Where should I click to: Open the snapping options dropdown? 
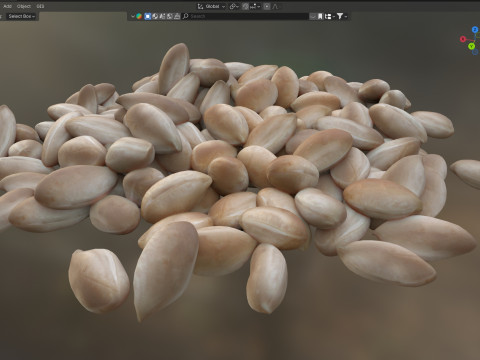(255, 6)
